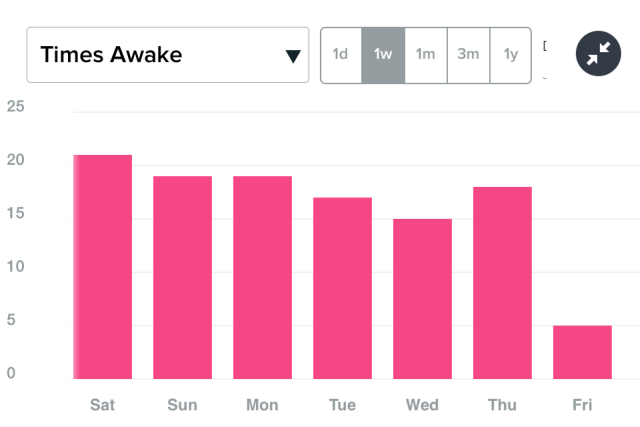640x427 pixels.
Task: Click the Saturday bar in the chart
Action: tap(103, 267)
